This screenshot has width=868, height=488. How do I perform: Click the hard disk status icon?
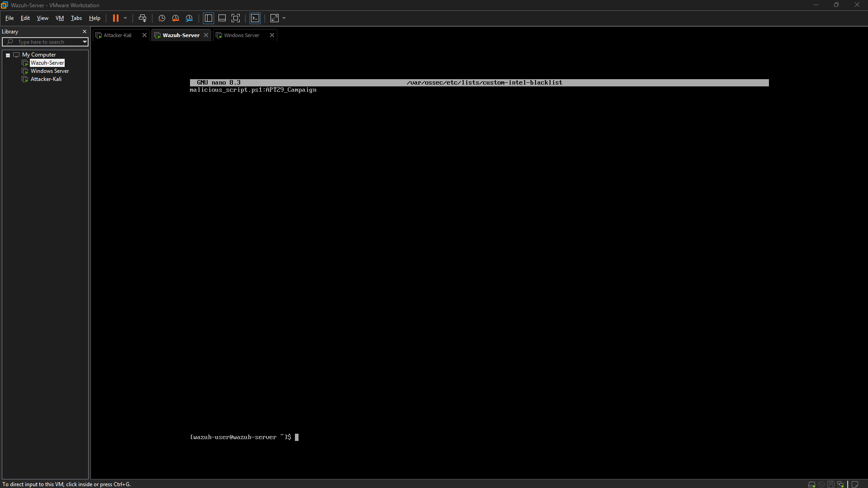tap(812, 484)
